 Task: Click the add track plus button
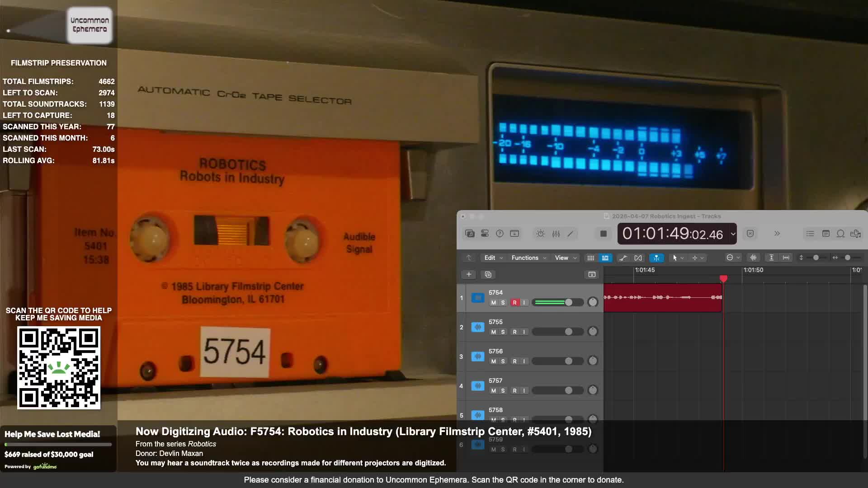pyautogui.click(x=469, y=274)
